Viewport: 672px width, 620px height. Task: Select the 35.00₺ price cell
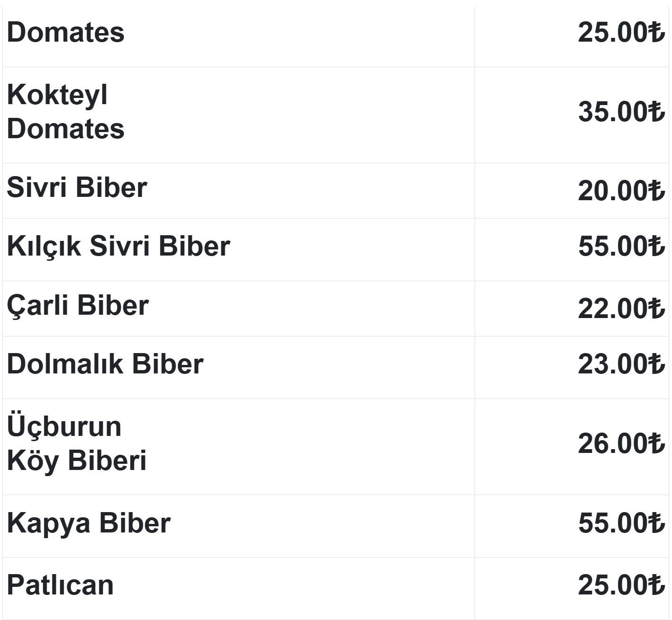coord(620,113)
